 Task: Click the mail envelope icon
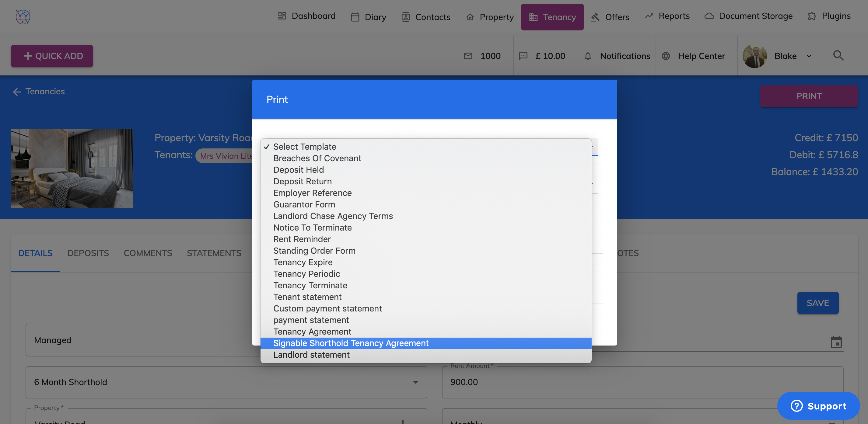468,56
